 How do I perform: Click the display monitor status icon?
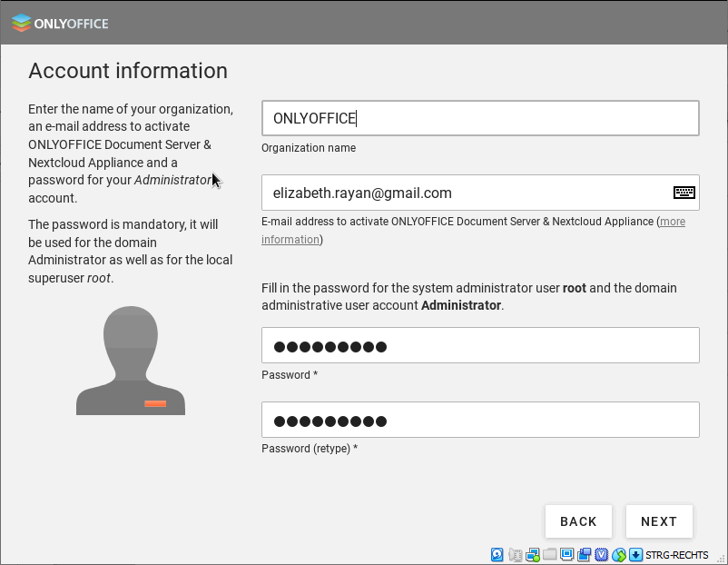pos(567,555)
